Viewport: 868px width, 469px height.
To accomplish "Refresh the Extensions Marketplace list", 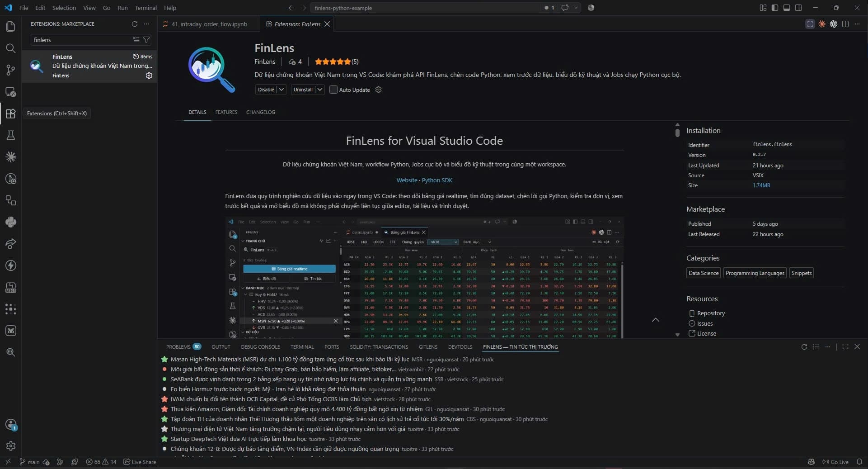I will pos(134,24).
